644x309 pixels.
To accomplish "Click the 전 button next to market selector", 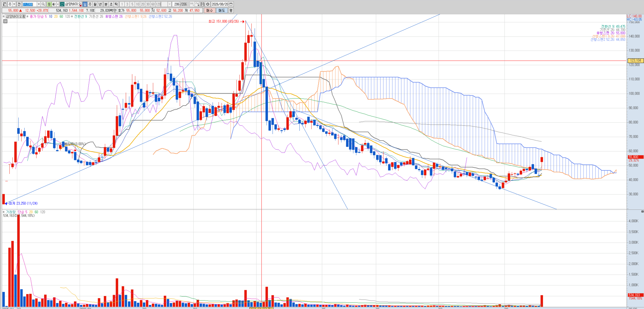I will 19,4.
